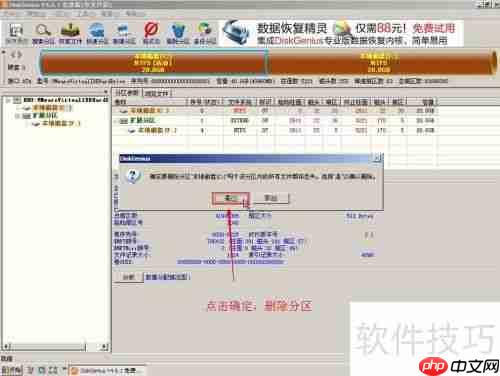Select the left C: partition segment on disk bar
500x376 pixels.
153,63
